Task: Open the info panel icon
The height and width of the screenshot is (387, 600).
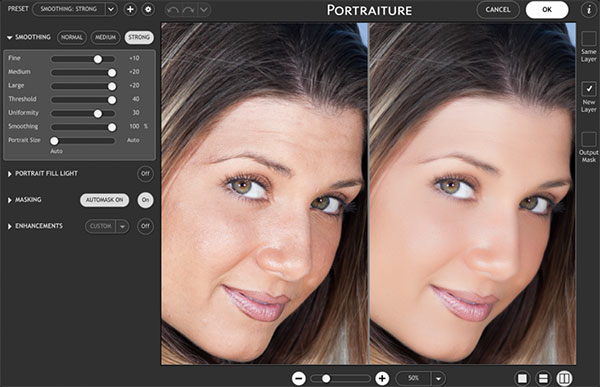Action: [x=589, y=10]
